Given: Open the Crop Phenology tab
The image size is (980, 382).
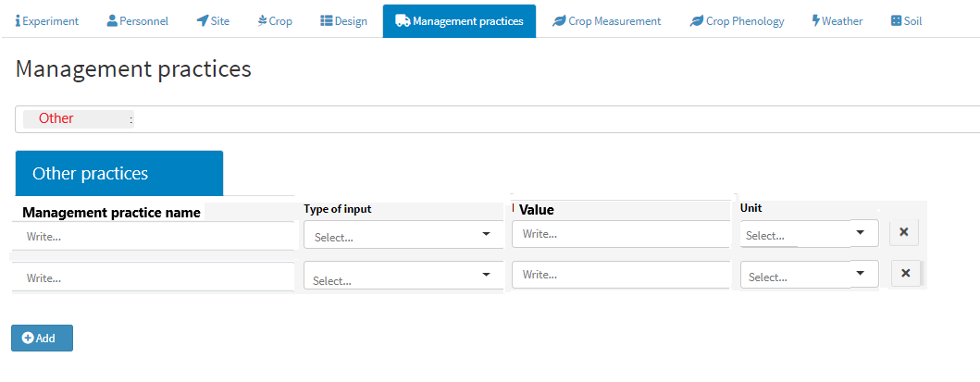Looking at the screenshot, I should 737,20.
